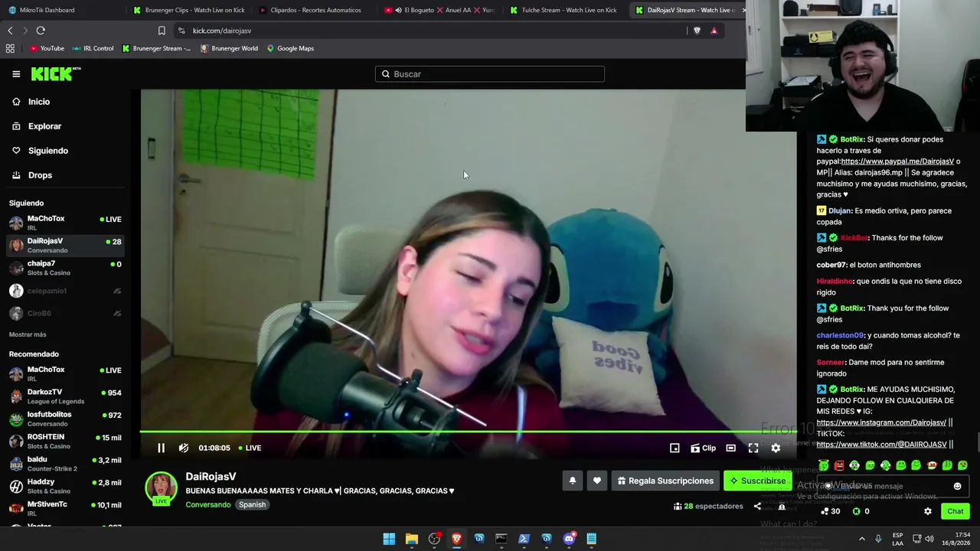Screen dimensions: 980x551
Task: Click the green Suscribirse button
Action: click(757, 481)
